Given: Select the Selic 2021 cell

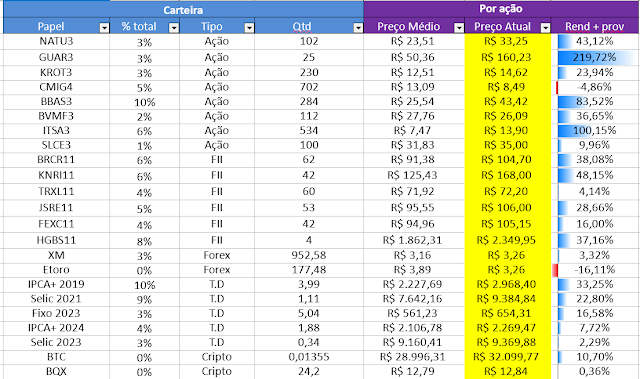Looking at the screenshot, I should tap(56, 299).
